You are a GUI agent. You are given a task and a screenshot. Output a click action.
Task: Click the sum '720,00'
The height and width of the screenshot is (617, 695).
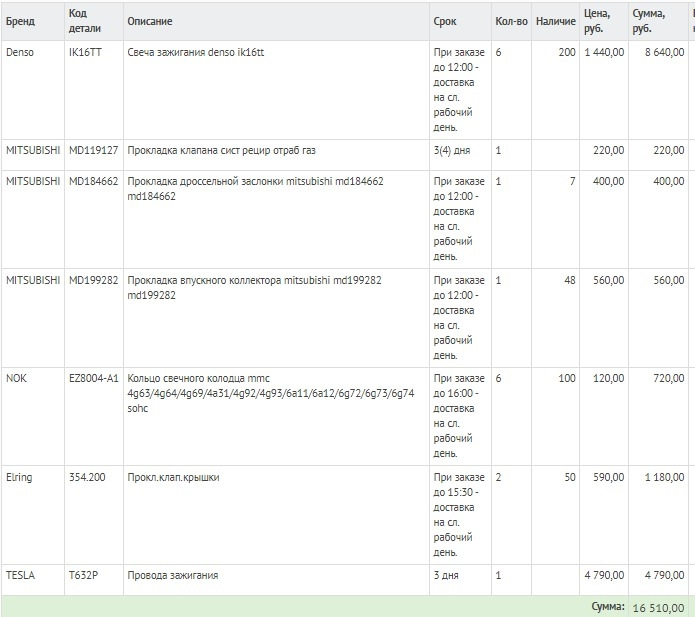(x=669, y=378)
